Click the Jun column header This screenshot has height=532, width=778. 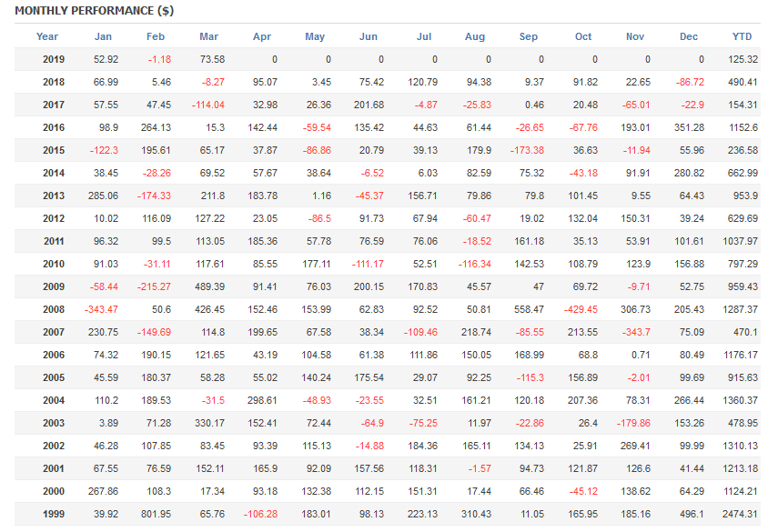369,36
